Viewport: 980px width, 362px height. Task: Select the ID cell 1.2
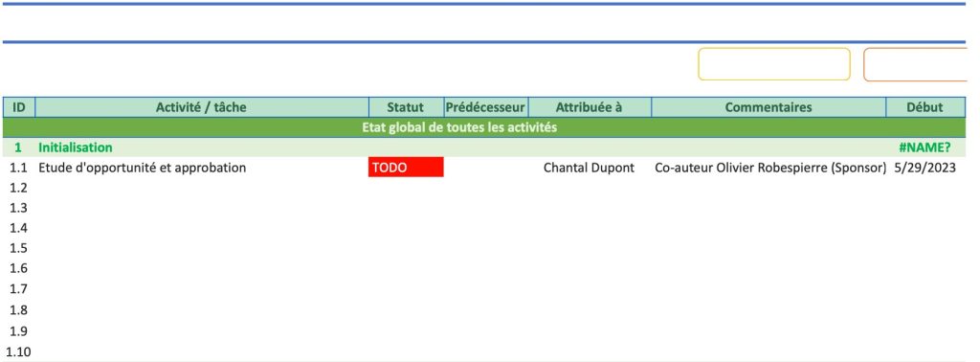[x=19, y=188]
